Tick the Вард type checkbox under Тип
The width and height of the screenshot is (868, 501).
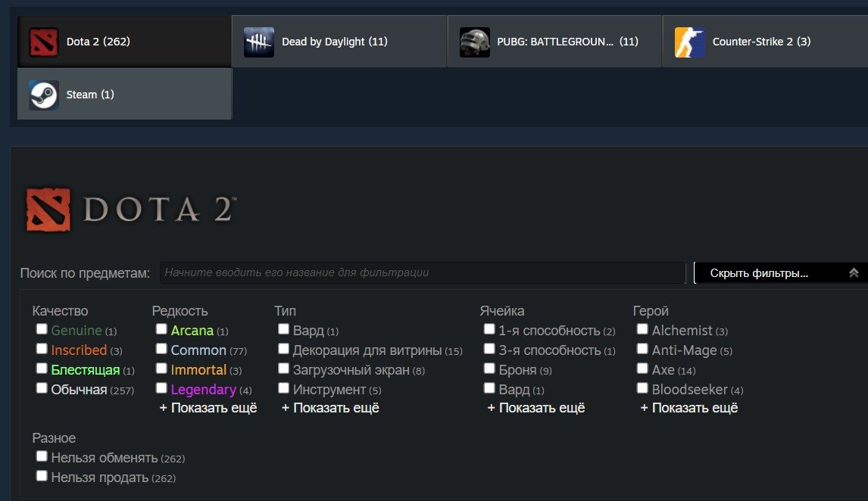[283, 329]
